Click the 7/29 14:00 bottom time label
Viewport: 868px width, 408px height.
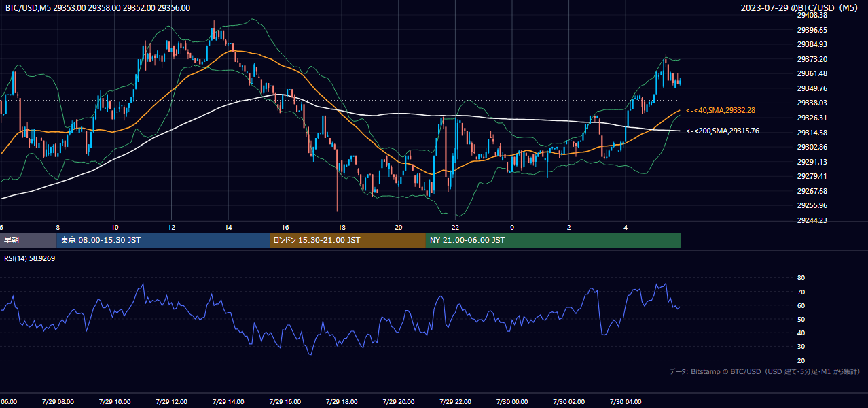point(228,401)
